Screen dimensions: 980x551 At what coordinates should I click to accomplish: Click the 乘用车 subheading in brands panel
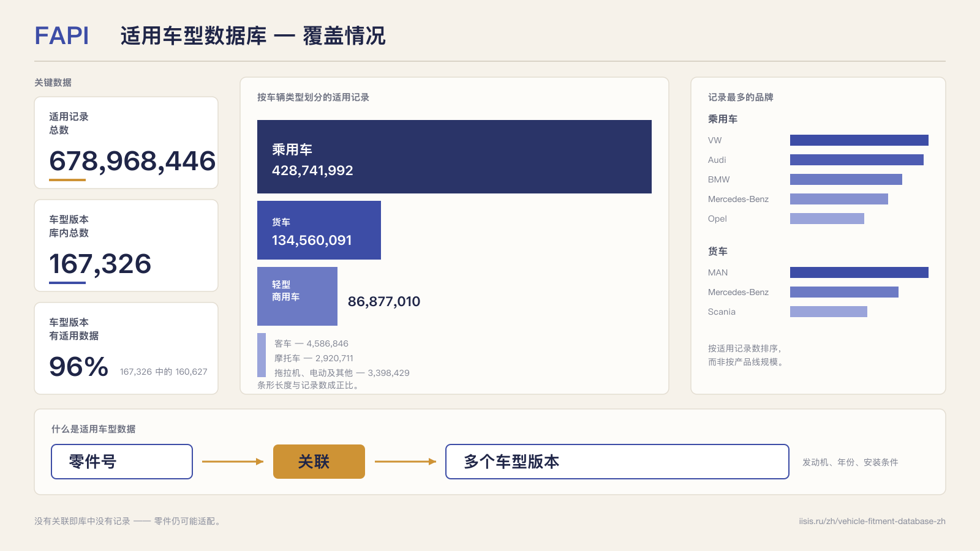[723, 119]
